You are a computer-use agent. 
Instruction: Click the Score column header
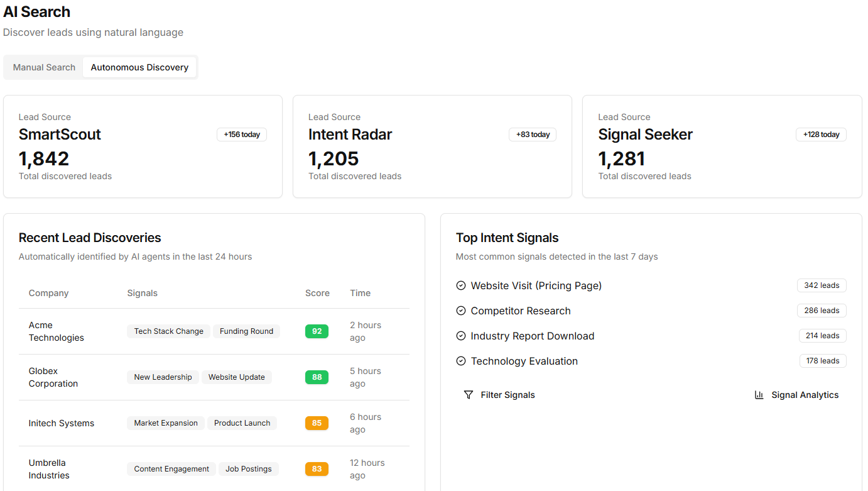click(317, 293)
